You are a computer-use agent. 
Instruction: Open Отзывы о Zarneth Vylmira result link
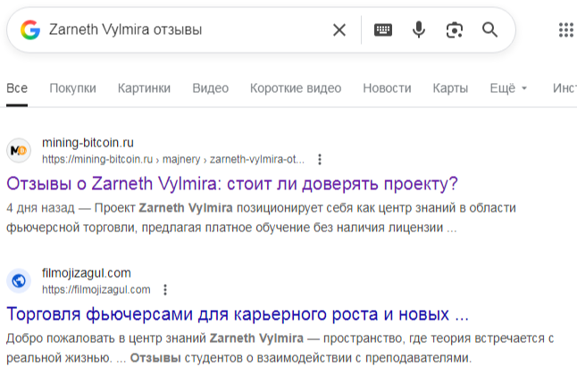[232, 185]
